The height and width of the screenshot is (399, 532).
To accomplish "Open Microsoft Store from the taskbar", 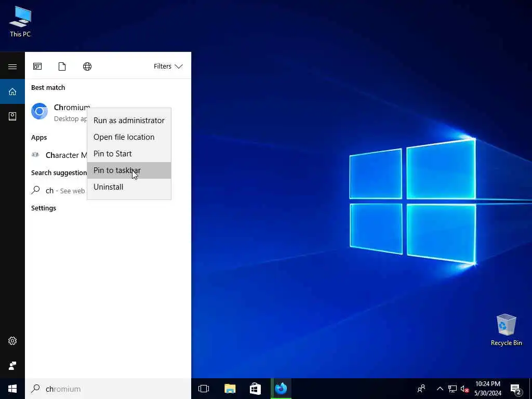I will pyautogui.click(x=255, y=389).
